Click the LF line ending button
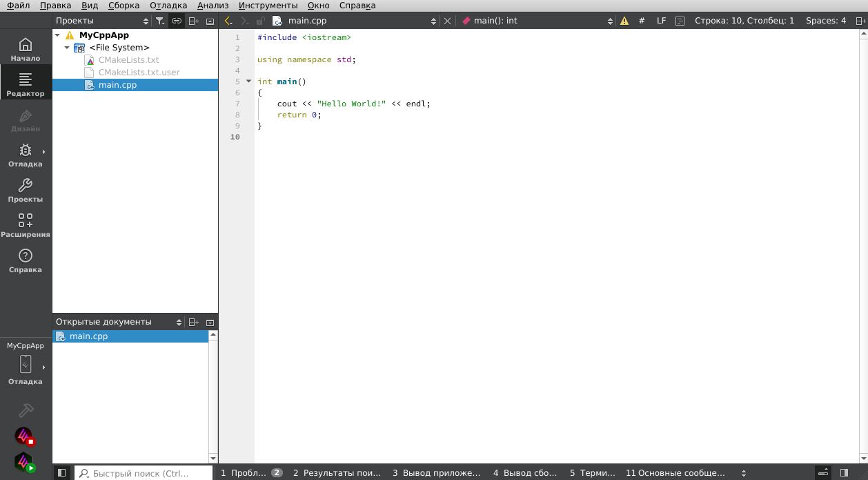The height and width of the screenshot is (480, 868). pyautogui.click(x=661, y=21)
